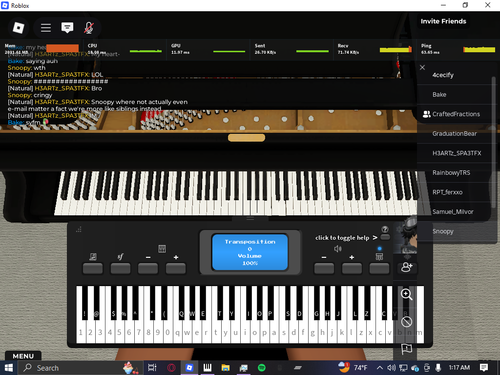This screenshot has height=375, width=500.
Task: Click the Roblox taskbar icon
Action: click(x=189, y=368)
